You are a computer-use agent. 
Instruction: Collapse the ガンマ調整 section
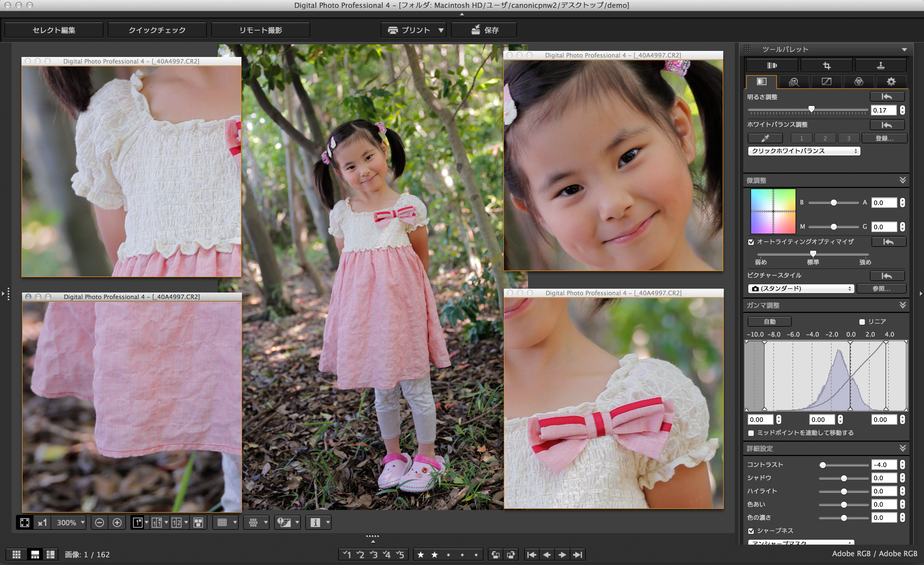(903, 305)
